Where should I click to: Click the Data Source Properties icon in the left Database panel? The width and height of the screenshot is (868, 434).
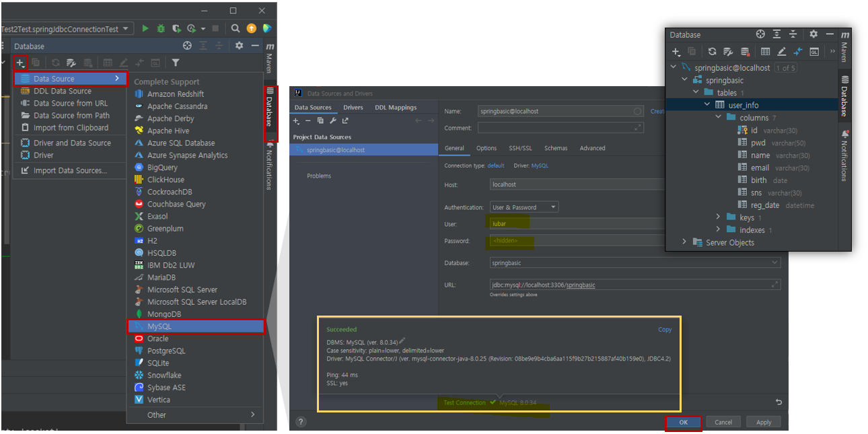(71, 63)
